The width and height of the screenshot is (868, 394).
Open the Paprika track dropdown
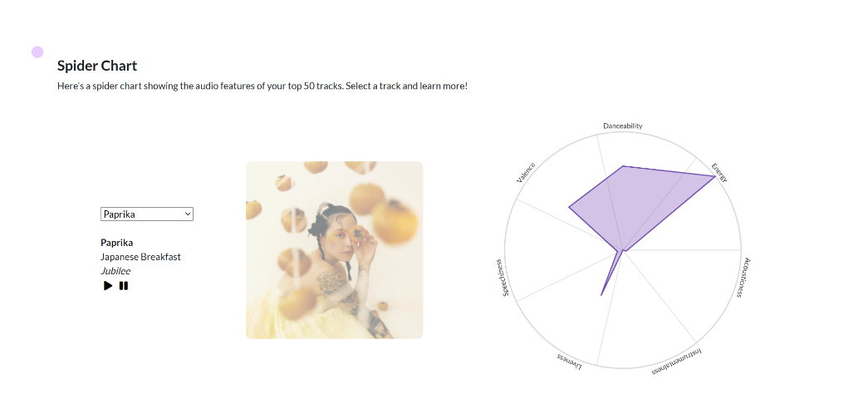click(x=147, y=214)
